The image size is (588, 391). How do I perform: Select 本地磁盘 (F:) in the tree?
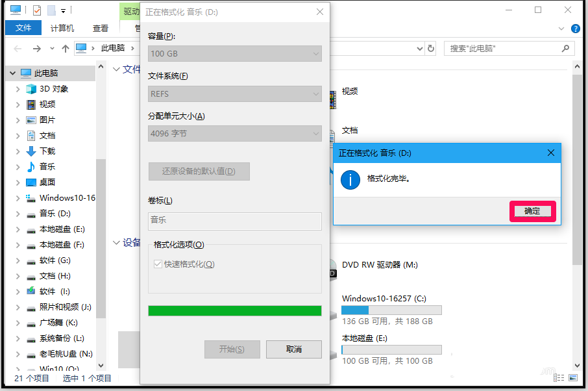(x=62, y=245)
